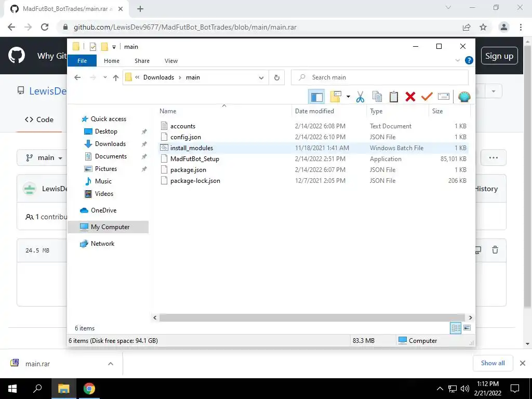Select Downloads in navigation pane
Viewport: 532px width, 399px height.
click(x=110, y=144)
